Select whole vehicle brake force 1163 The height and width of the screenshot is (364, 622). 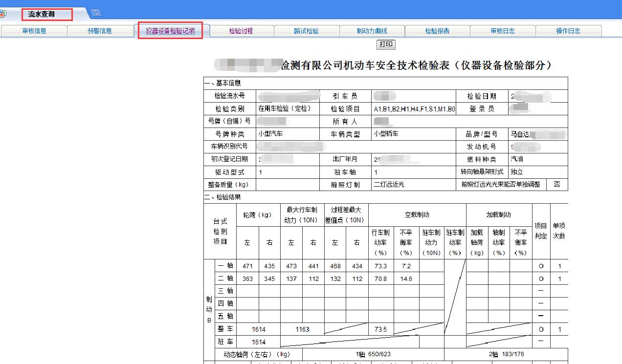point(303,329)
